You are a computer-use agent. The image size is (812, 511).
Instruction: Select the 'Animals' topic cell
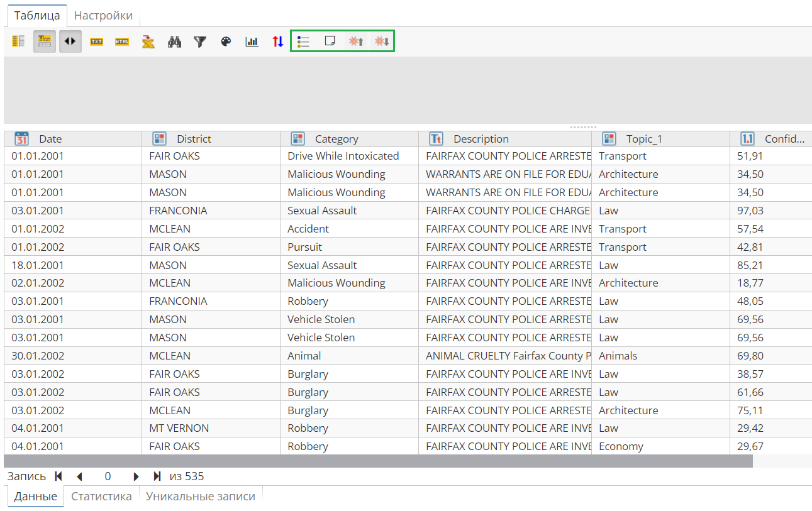coord(661,356)
